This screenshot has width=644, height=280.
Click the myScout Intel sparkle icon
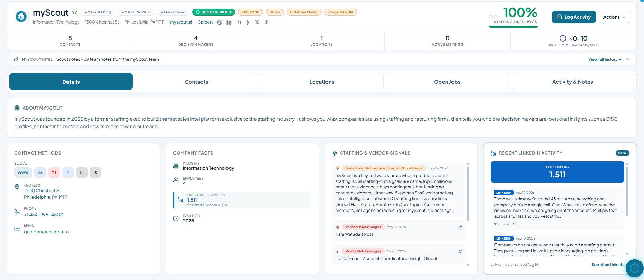16,59
